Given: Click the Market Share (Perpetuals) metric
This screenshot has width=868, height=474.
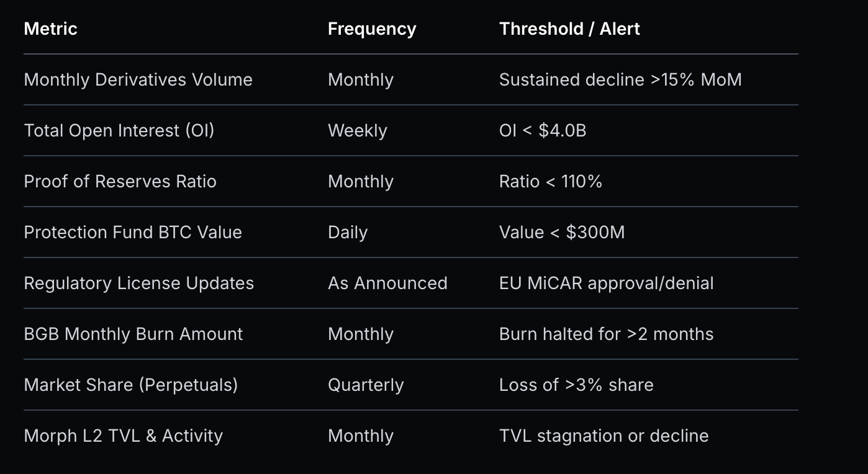Looking at the screenshot, I should (x=130, y=385).
